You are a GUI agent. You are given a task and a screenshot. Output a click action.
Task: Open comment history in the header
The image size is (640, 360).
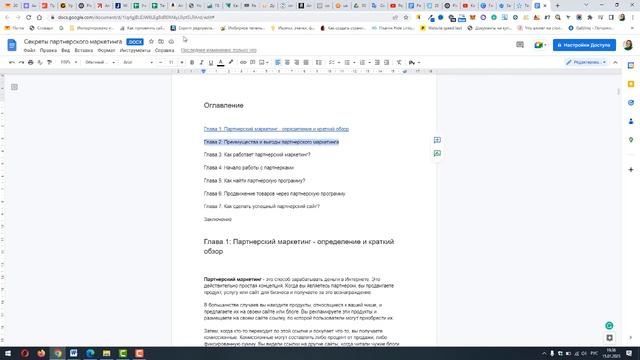click(520, 45)
